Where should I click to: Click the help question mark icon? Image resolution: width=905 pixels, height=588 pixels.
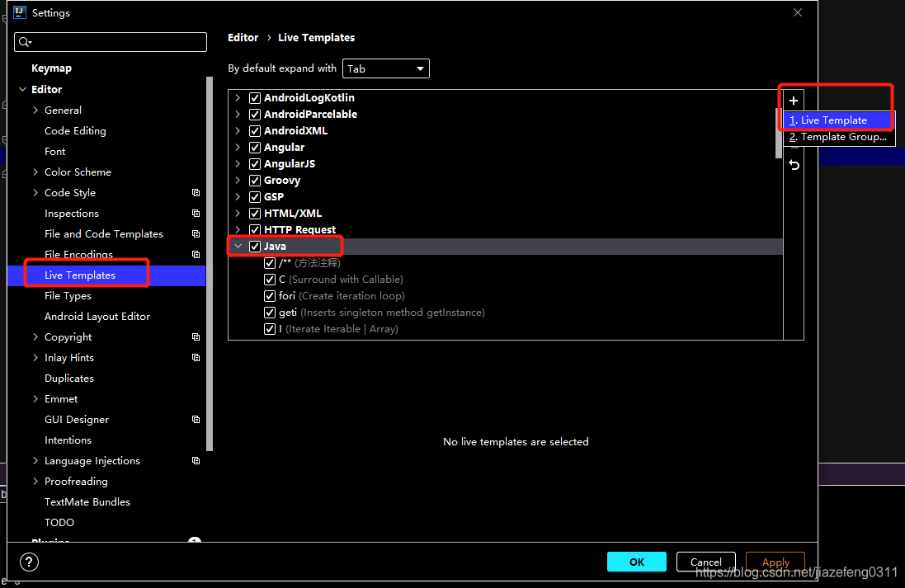click(x=29, y=562)
